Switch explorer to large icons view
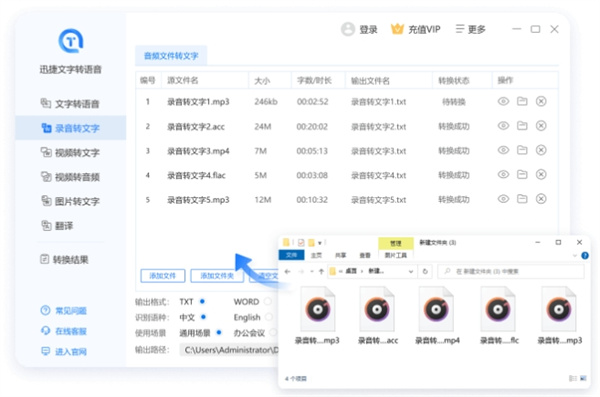The width and height of the screenshot is (600, 397). [x=583, y=378]
